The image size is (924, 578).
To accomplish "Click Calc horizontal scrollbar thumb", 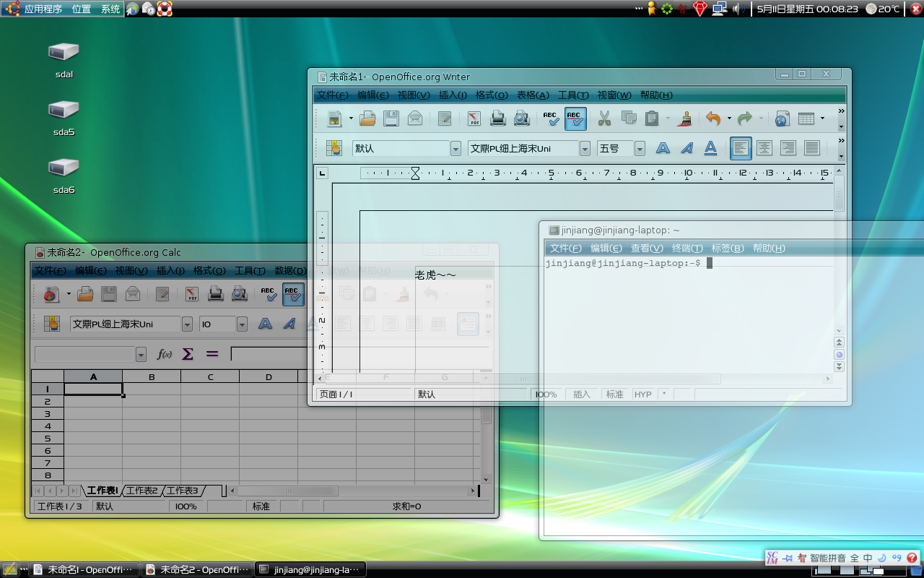I will [288, 491].
